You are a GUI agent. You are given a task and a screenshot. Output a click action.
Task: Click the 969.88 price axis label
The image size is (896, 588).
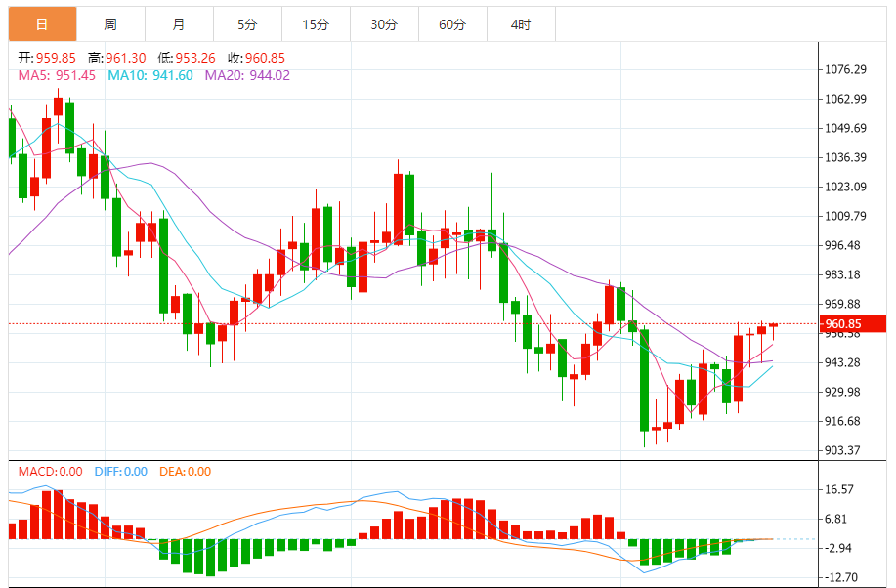[842, 304]
